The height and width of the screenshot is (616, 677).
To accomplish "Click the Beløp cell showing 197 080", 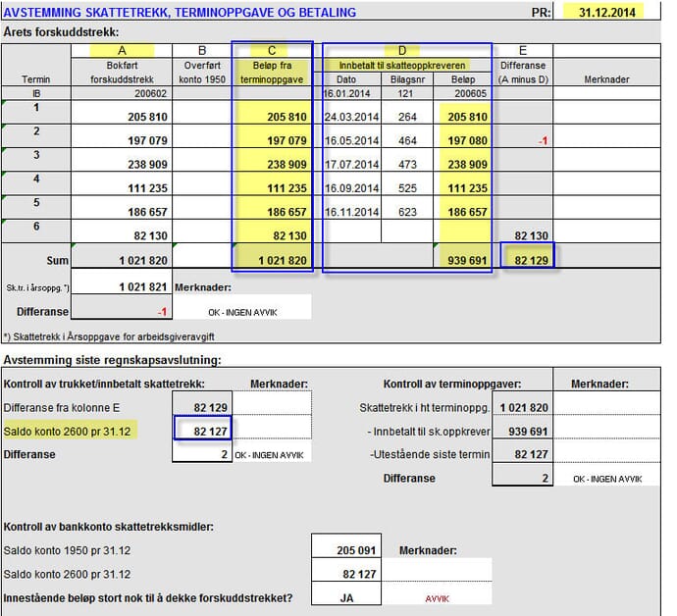I will [x=466, y=140].
